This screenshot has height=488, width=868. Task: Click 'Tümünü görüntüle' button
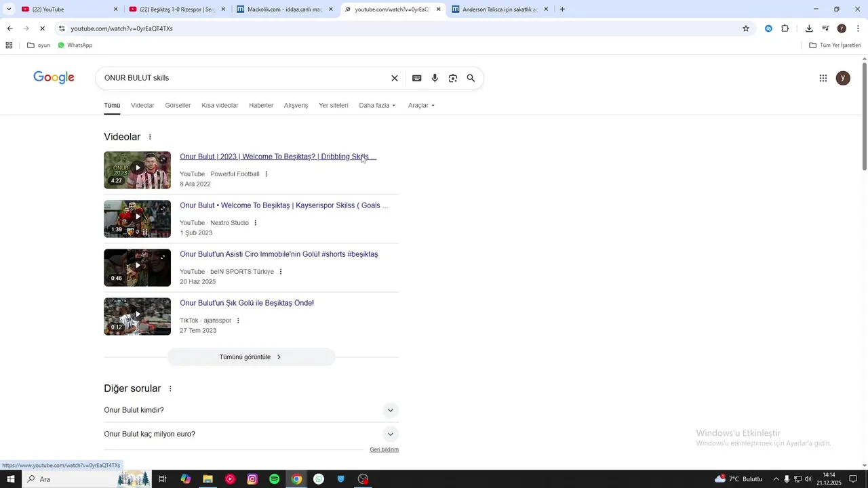[251, 357]
